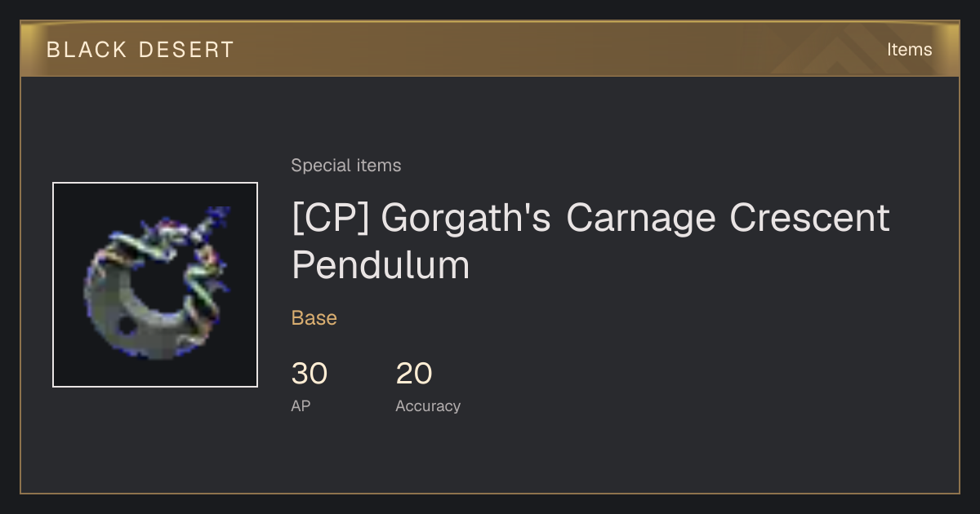The width and height of the screenshot is (980, 514).
Task: Click the Base enhancement level label
Action: pyautogui.click(x=314, y=317)
